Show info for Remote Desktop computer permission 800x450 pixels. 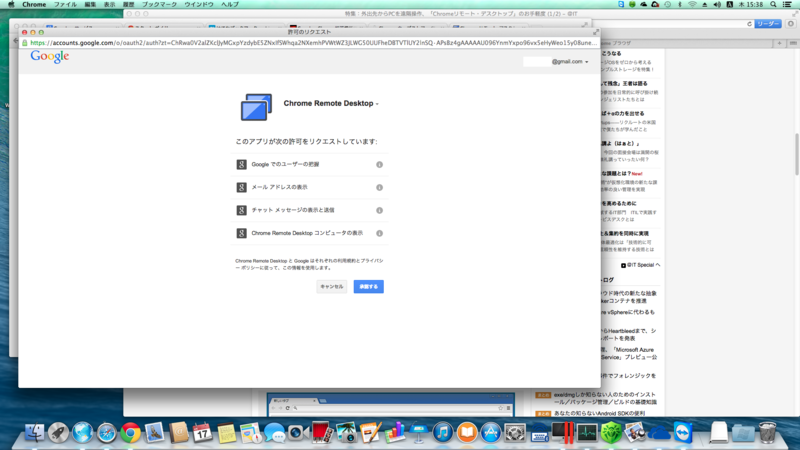pos(379,233)
